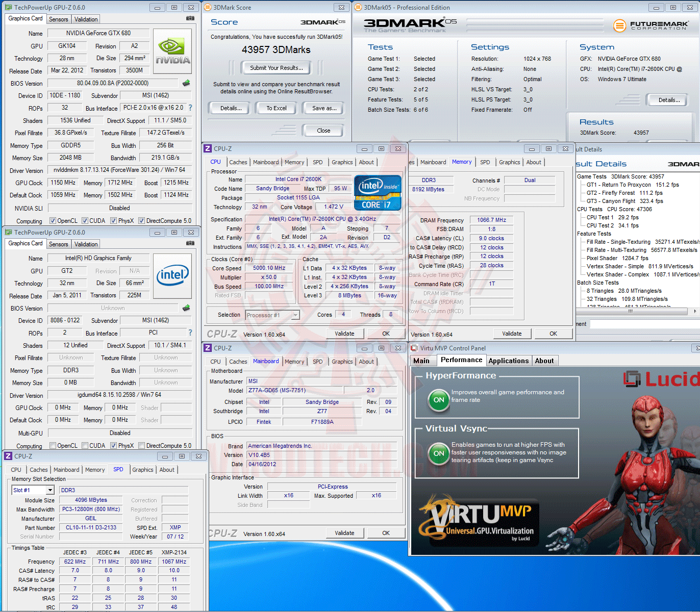Click the 3DMark Score window title icon

[x=208, y=7]
